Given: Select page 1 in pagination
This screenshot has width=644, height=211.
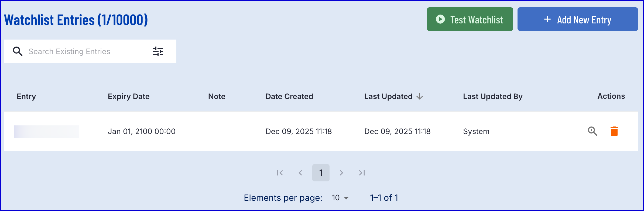Looking at the screenshot, I should (321, 173).
